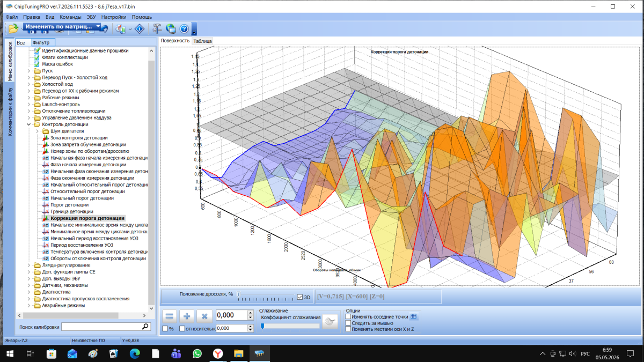
Task: Enable the % checkbox
Action: pyautogui.click(x=165, y=328)
